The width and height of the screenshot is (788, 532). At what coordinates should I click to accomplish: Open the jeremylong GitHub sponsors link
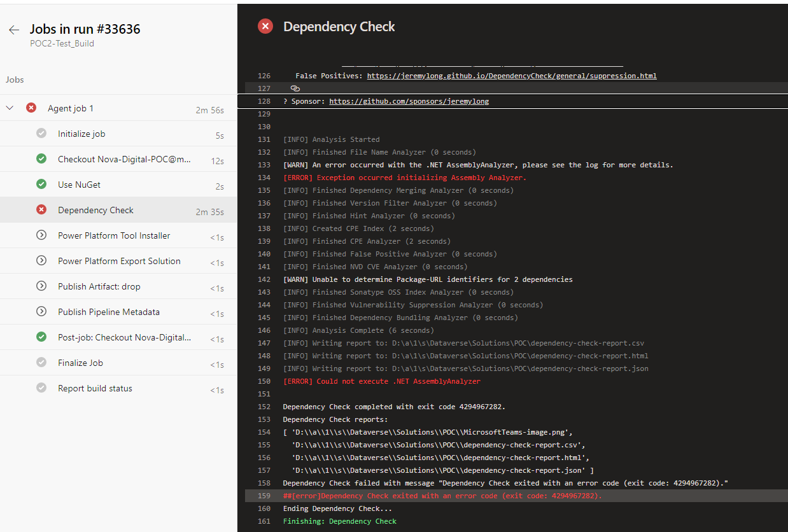point(409,101)
